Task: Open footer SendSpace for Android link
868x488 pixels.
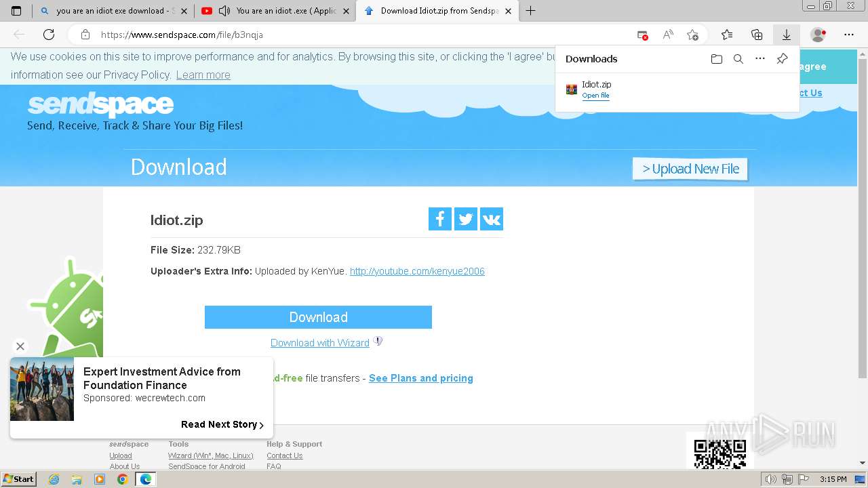Action: [x=207, y=466]
